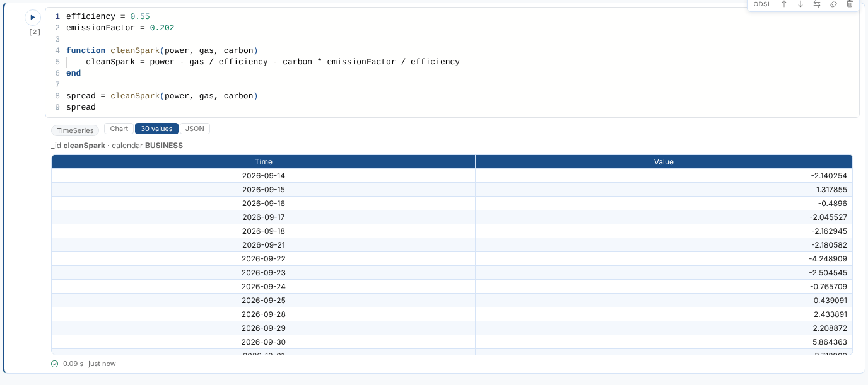Click the TimeSeries type badge
Viewport: 868px width, 385px height.
(x=75, y=130)
